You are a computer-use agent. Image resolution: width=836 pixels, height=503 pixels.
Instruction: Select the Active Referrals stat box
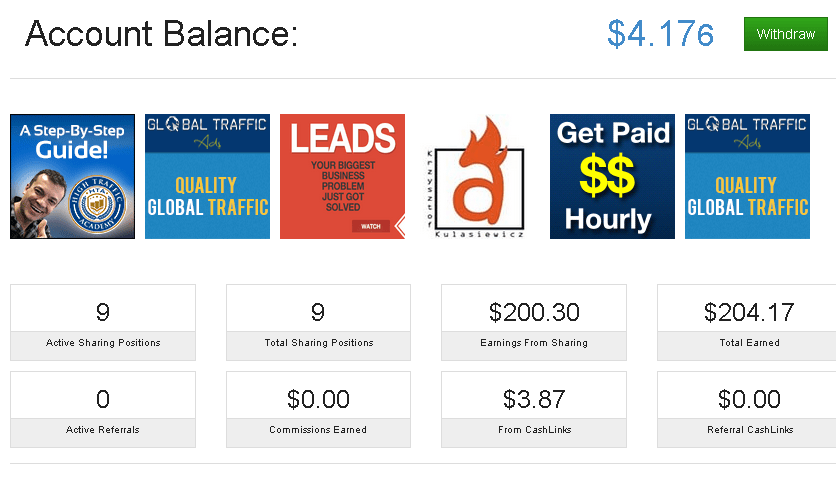pyautogui.click(x=103, y=409)
